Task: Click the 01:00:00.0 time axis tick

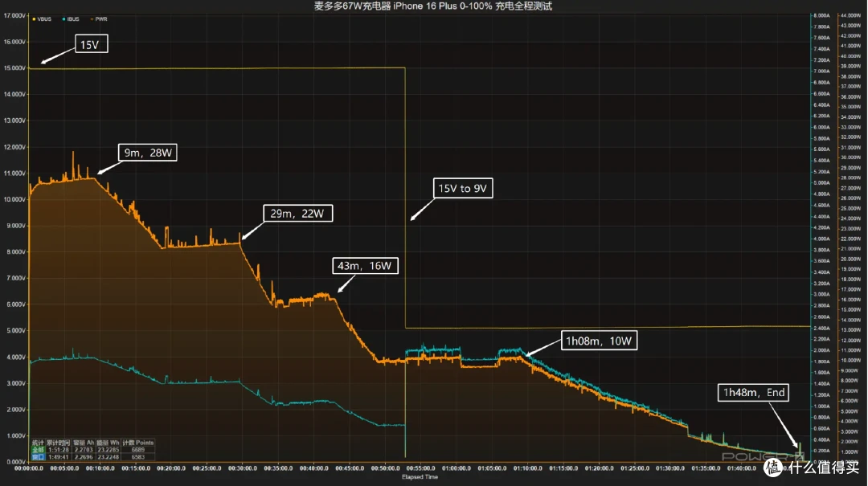Action: click(457, 468)
